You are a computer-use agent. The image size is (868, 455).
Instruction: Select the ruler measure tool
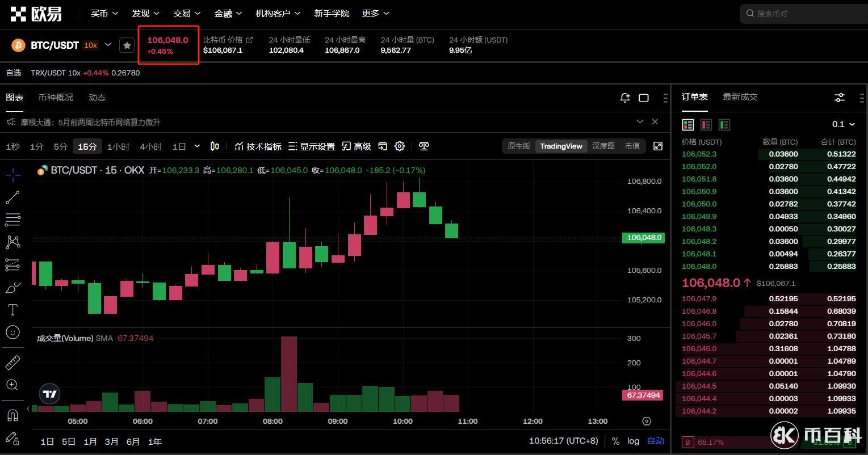point(12,362)
